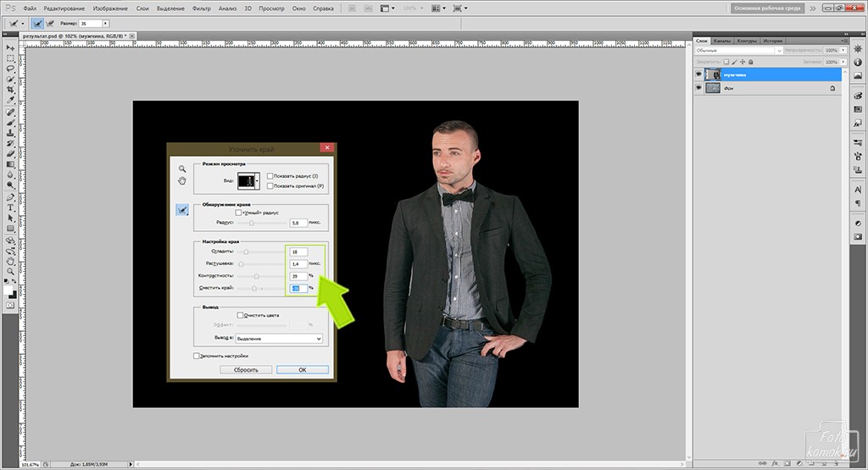This screenshot has height=470, width=868.
Task: Tick the "Запомнить настройки" checkbox
Action: 198,356
